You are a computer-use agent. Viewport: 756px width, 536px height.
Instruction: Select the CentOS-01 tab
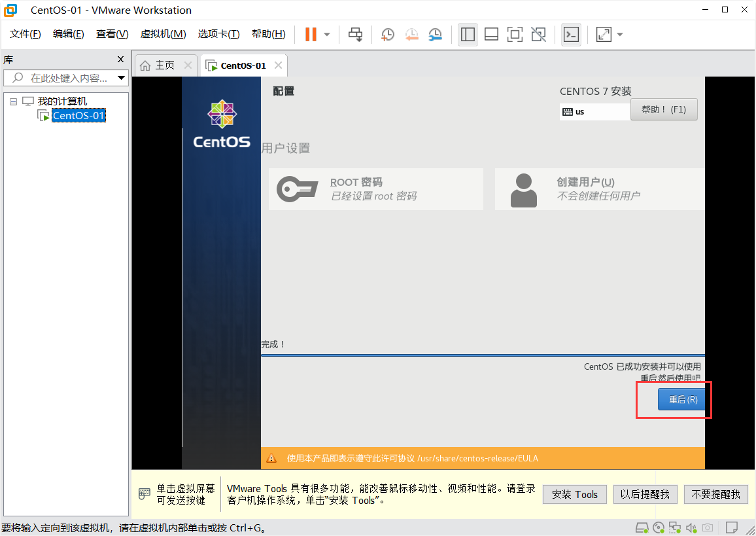pyautogui.click(x=243, y=65)
